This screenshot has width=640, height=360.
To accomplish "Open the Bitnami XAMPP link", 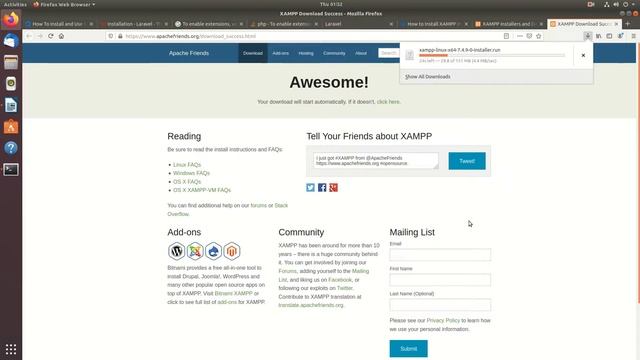I will click(233, 293).
